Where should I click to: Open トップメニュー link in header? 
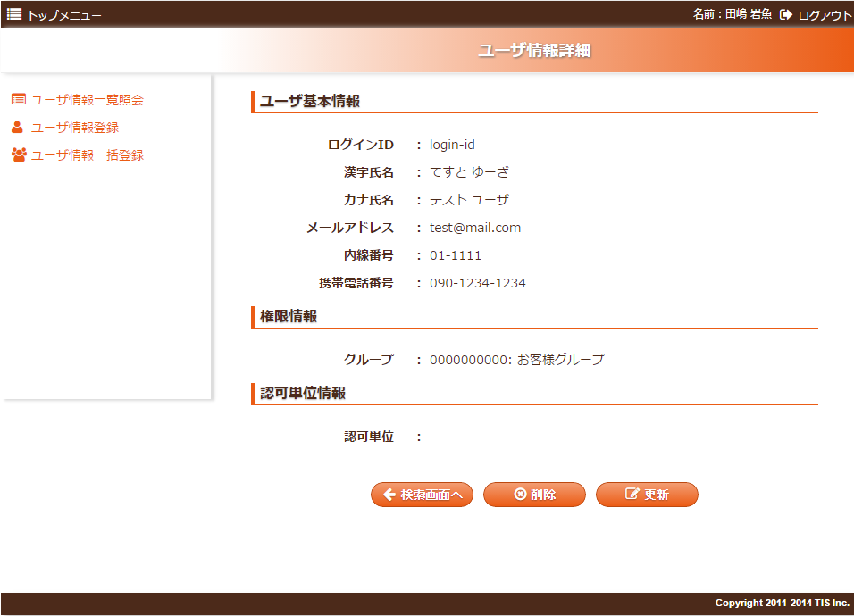[x=64, y=15]
